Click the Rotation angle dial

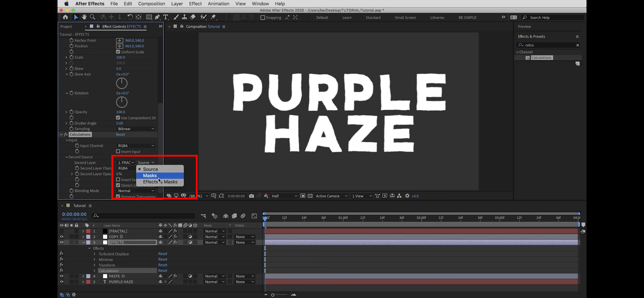click(x=122, y=102)
